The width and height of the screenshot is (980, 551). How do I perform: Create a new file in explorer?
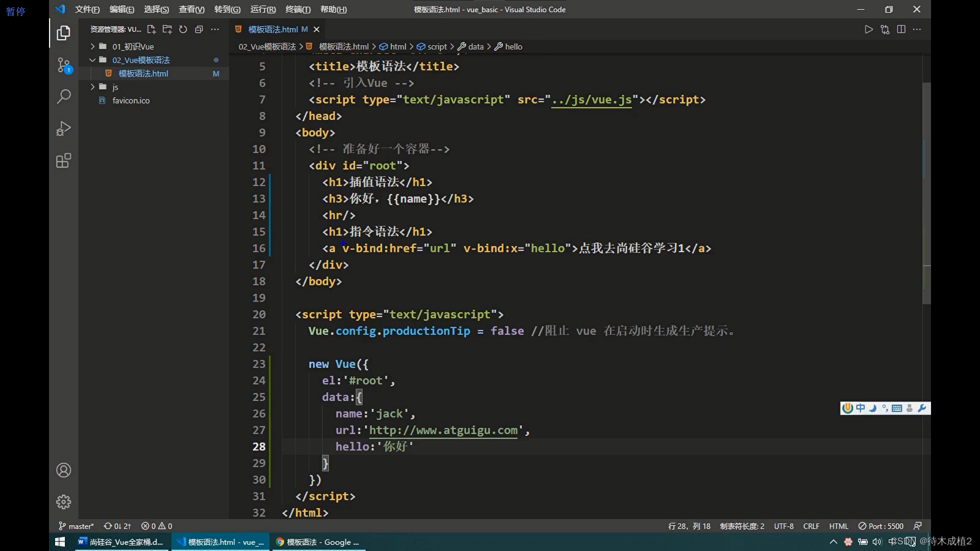pyautogui.click(x=151, y=30)
